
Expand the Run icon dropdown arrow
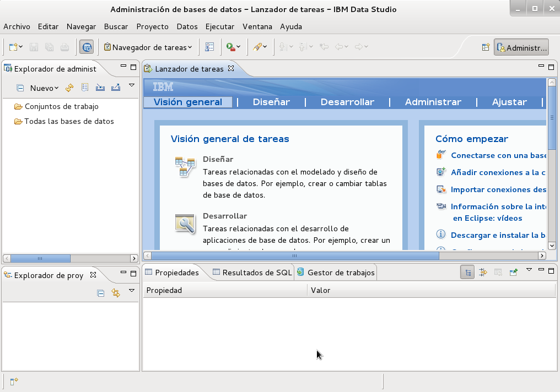tap(239, 47)
